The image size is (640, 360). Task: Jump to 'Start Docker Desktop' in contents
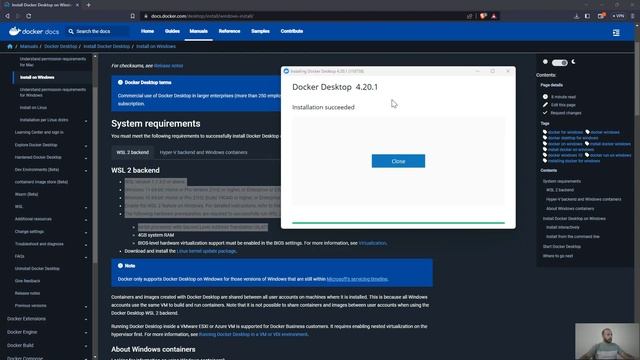(562, 247)
